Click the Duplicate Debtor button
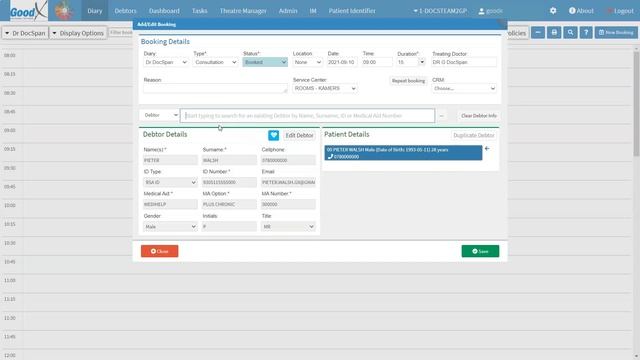 473,135
